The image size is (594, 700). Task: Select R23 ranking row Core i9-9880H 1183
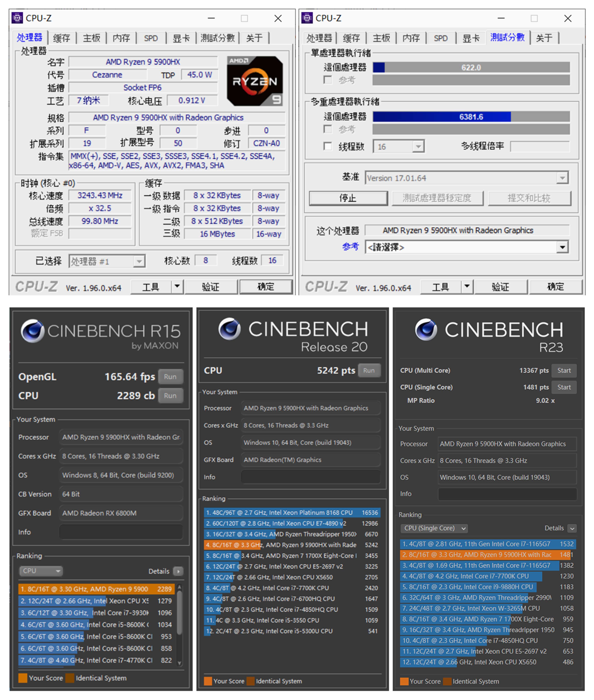pyautogui.click(x=488, y=587)
